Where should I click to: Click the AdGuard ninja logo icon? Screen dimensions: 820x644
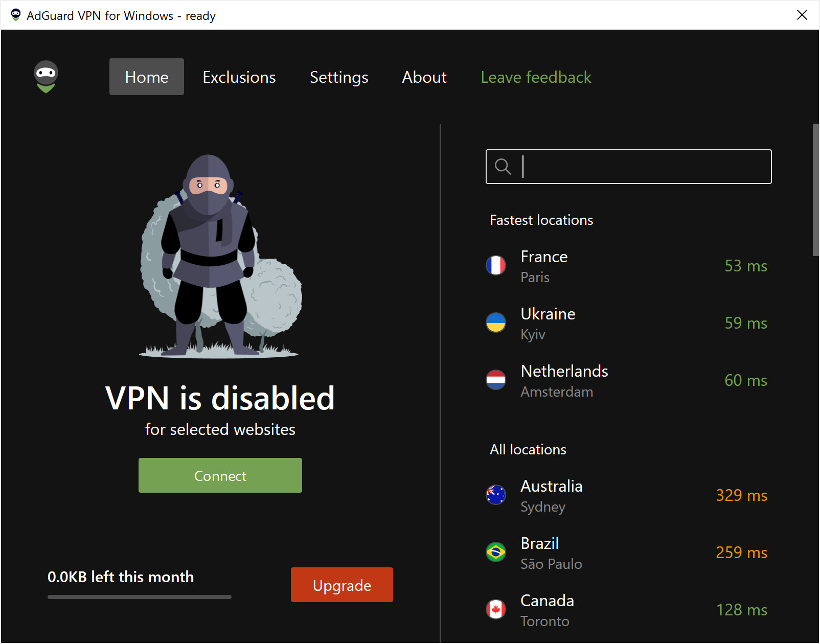(x=46, y=77)
